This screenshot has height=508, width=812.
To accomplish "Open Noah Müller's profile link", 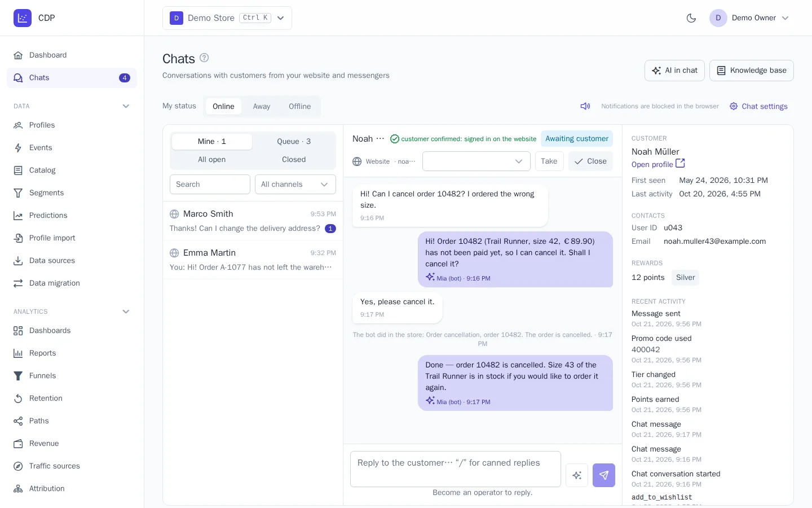I will (x=658, y=164).
